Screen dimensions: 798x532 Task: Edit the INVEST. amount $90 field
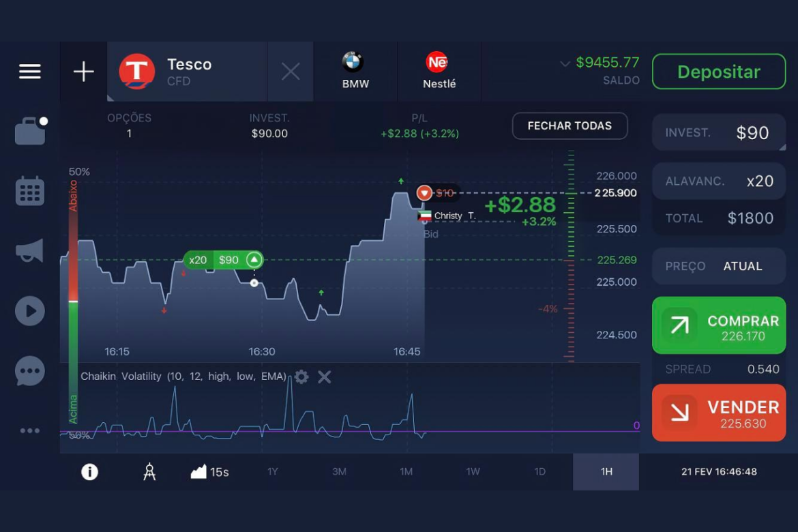coord(719,132)
